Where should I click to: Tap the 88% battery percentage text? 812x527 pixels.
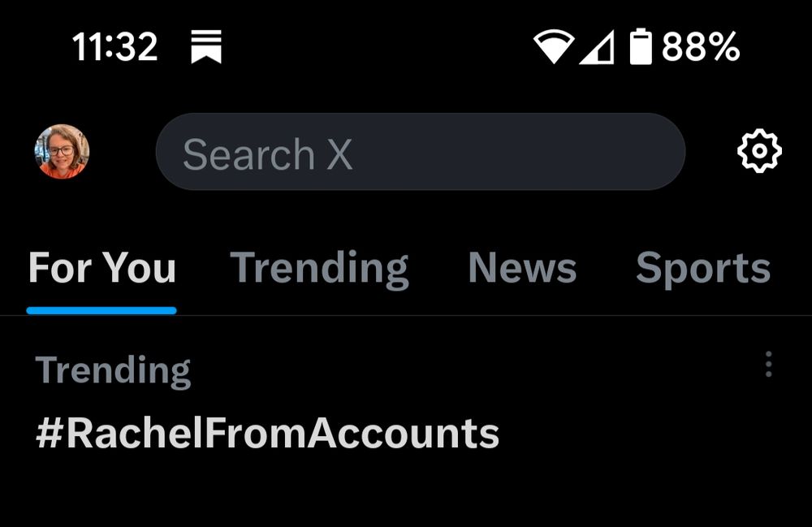pos(700,47)
